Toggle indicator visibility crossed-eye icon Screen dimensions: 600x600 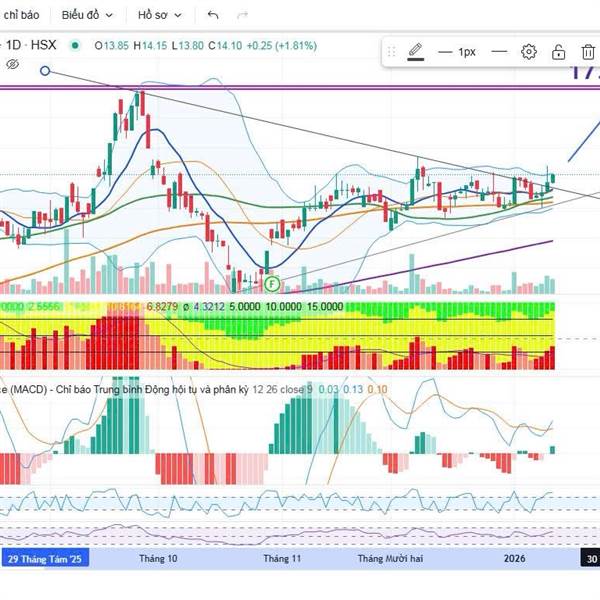13,64
